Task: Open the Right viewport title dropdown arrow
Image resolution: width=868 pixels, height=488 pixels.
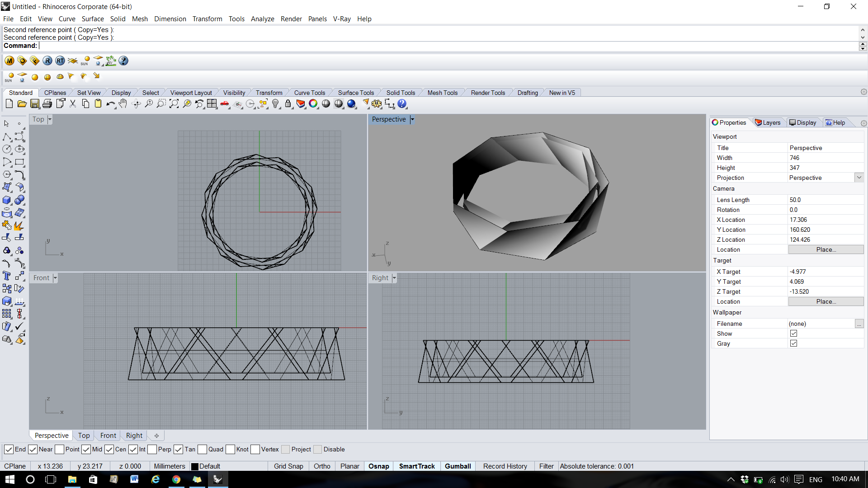Action: coord(394,278)
